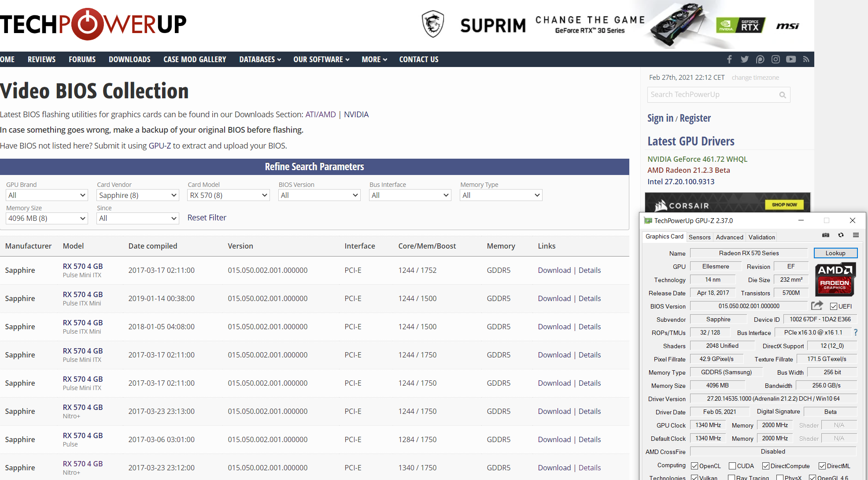Open the TechPowerUp YouTube icon
868x480 pixels.
[791, 60]
